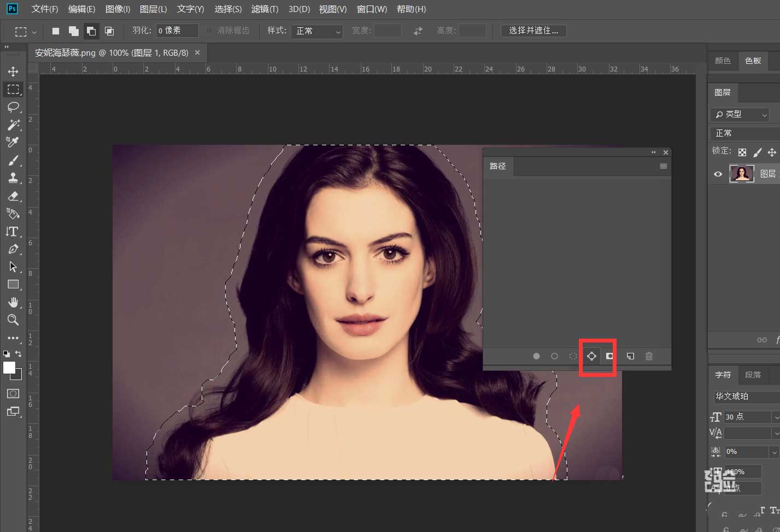Image resolution: width=780 pixels, height=532 pixels.
Task: Reset default foreground and background colors
Action: pyautogui.click(x=7, y=353)
